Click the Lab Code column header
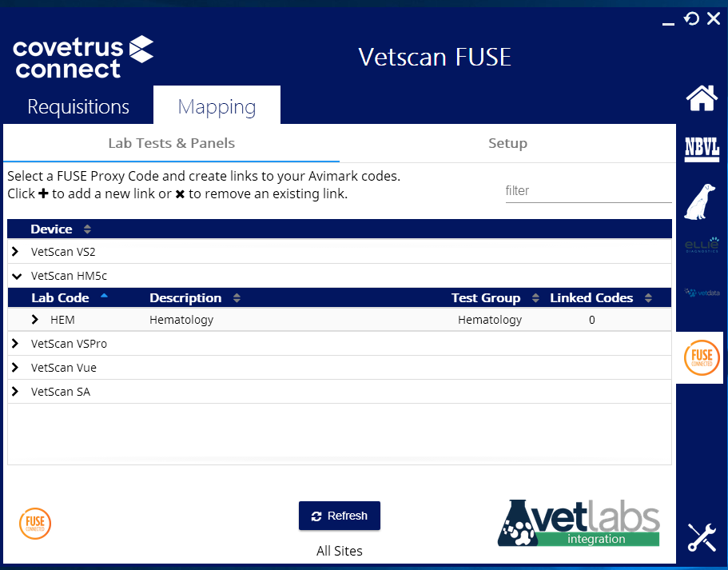 [60, 297]
